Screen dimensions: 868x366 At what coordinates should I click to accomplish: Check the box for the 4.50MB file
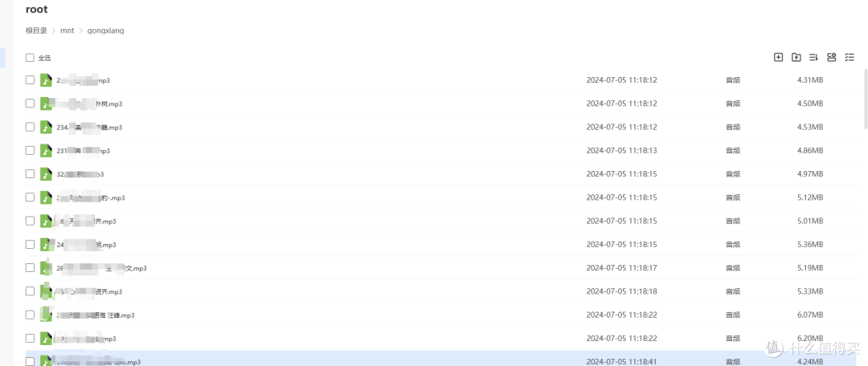[30, 104]
